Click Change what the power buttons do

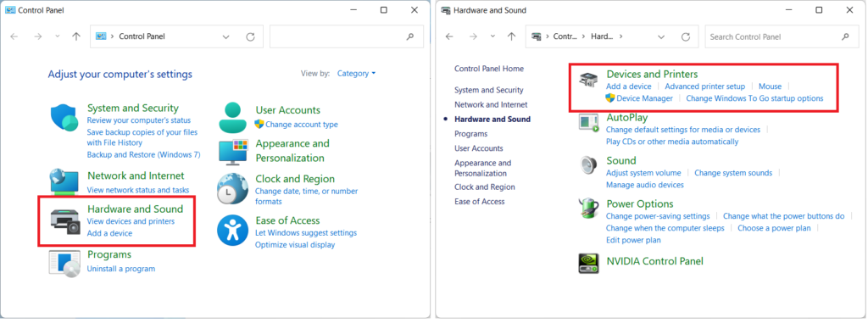pos(784,216)
